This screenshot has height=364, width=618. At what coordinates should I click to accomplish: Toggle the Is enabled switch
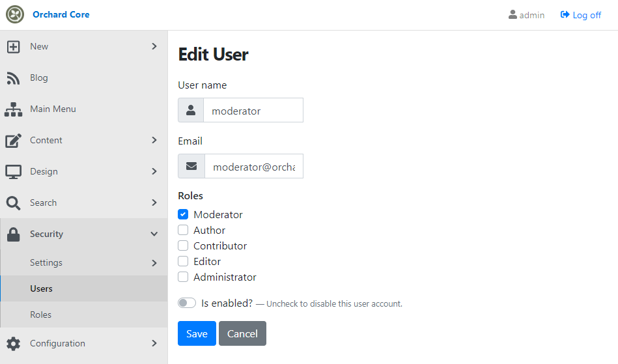click(187, 303)
